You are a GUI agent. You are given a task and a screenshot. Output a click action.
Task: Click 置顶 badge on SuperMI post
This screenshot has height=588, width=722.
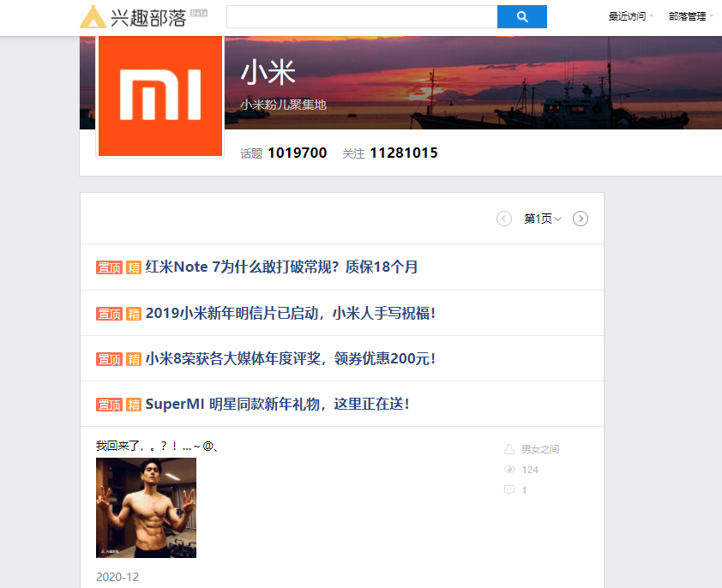pos(109,405)
